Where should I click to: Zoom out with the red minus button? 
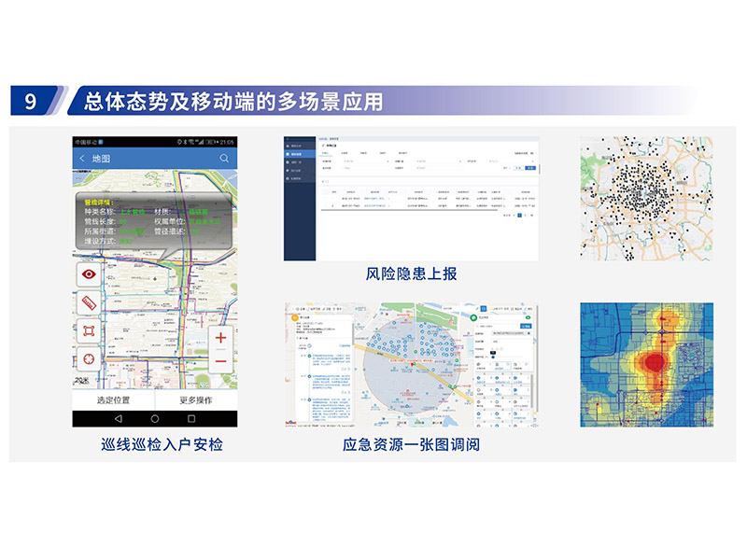[x=220, y=361]
